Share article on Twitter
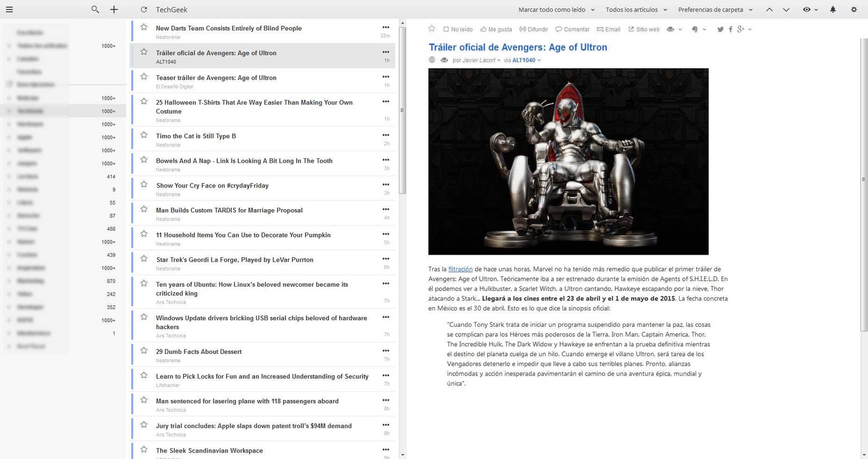868x459 pixels. (x=720, y=29)
